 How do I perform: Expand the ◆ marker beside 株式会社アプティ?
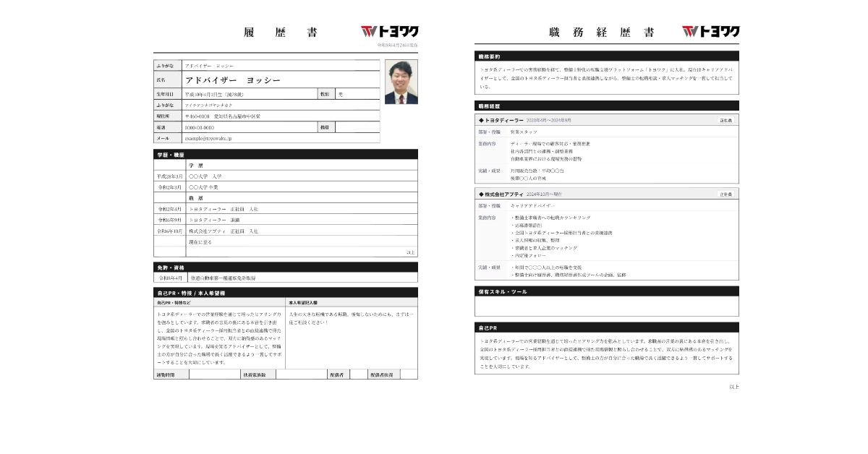click(x=480, y=193)
